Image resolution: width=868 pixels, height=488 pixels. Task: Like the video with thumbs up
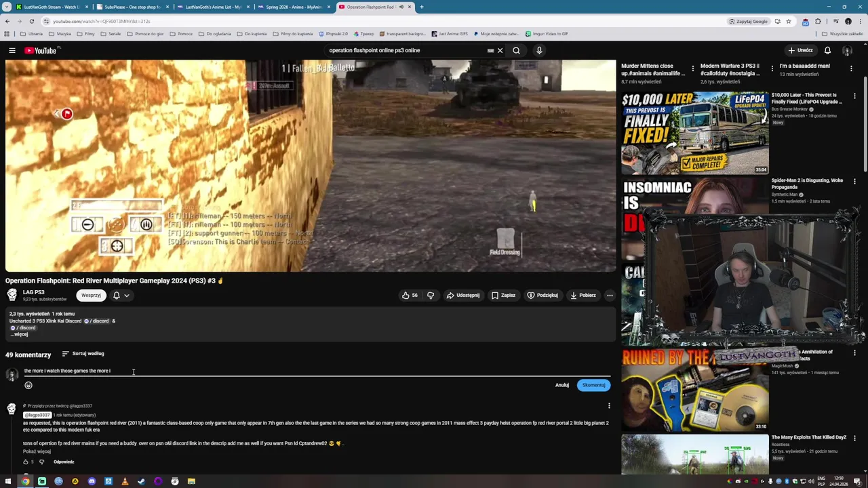click(x=410, y=296)
